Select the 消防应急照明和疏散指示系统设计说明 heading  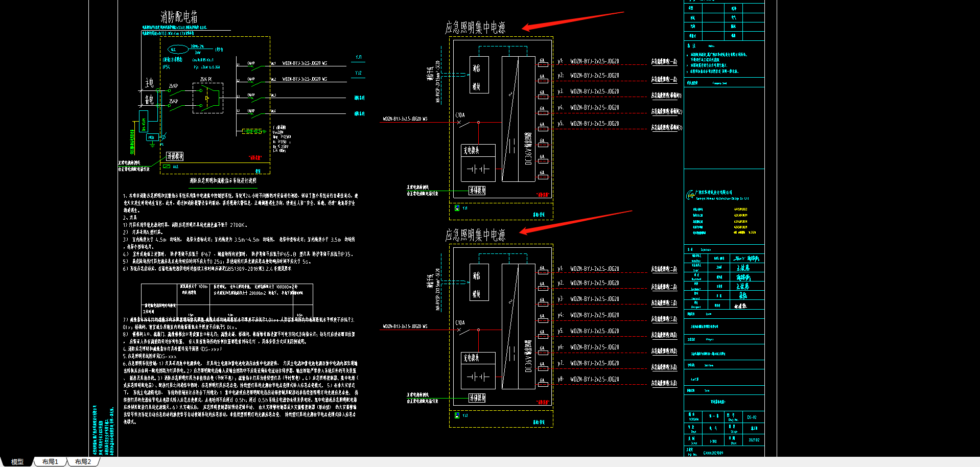(x=223, y=180)
